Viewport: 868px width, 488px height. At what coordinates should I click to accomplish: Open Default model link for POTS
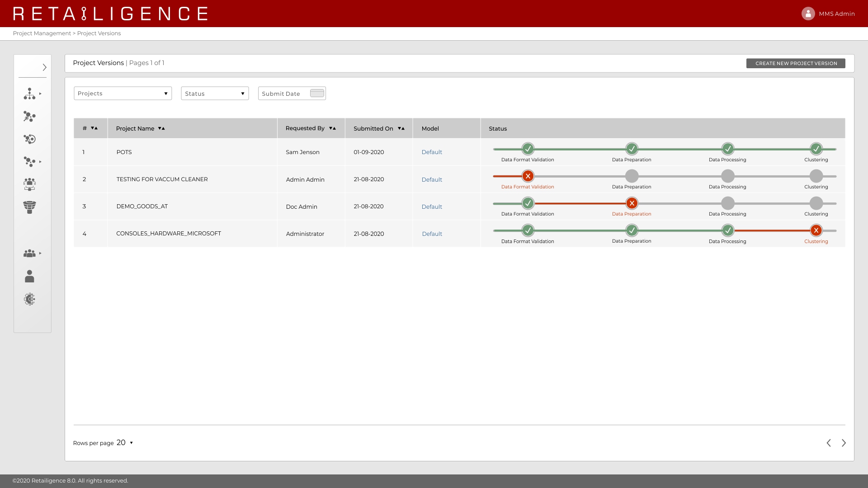(x=432, y=152)
